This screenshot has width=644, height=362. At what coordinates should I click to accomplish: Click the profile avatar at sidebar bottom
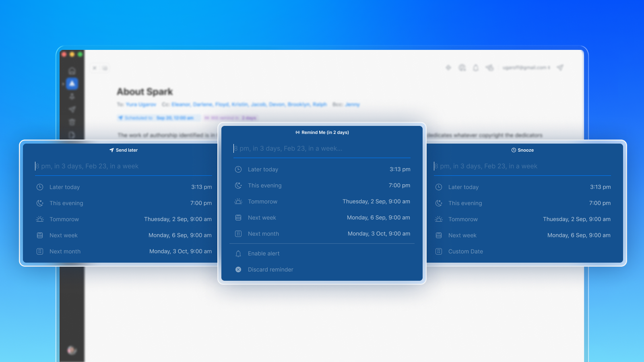pos(72,350)
